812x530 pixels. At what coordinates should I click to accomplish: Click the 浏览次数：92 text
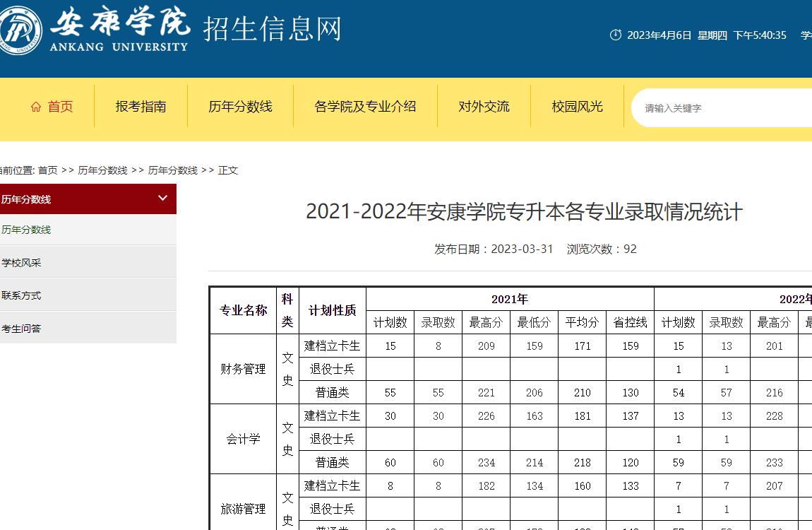tap(602, 249)
